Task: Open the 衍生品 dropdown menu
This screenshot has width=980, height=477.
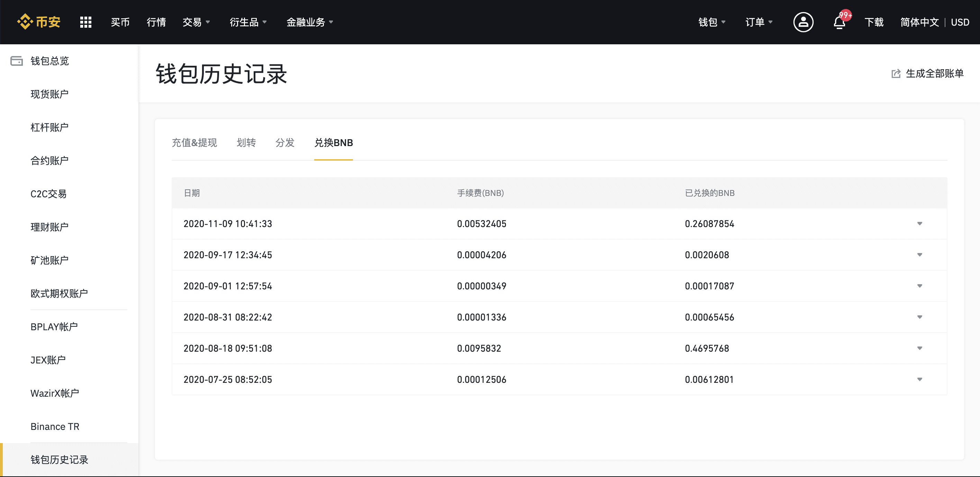Action: click(248, 22)
